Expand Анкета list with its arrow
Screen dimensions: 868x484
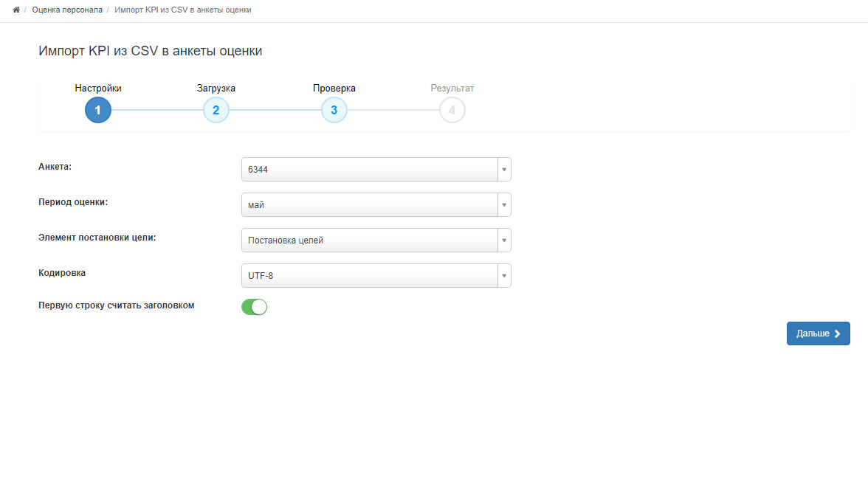coord(503,169)
